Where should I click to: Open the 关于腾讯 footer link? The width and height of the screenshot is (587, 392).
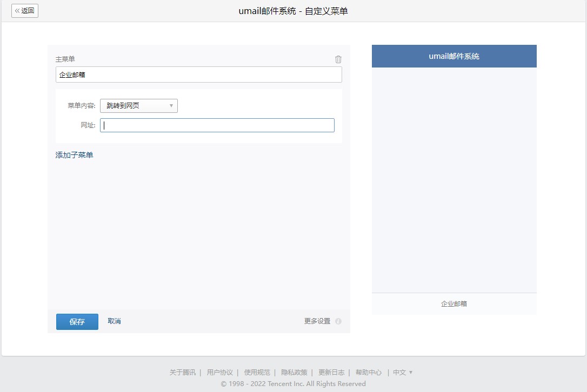(x=183, y=373)
